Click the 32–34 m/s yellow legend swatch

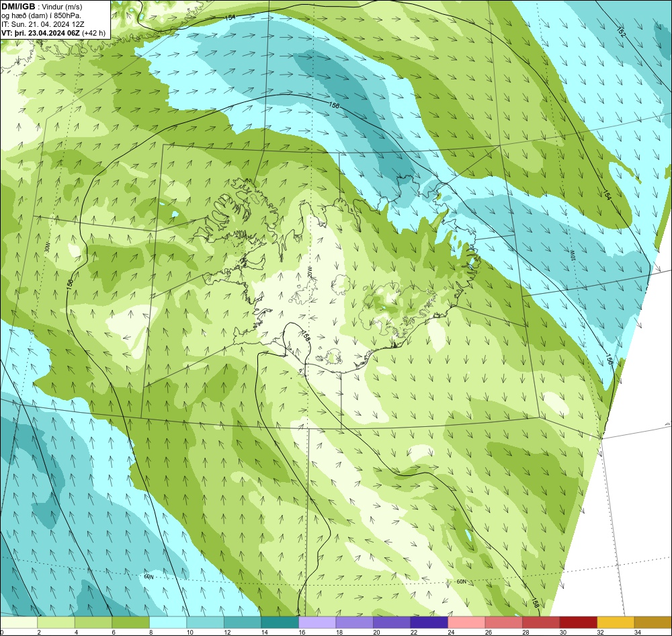click(616, 623)
